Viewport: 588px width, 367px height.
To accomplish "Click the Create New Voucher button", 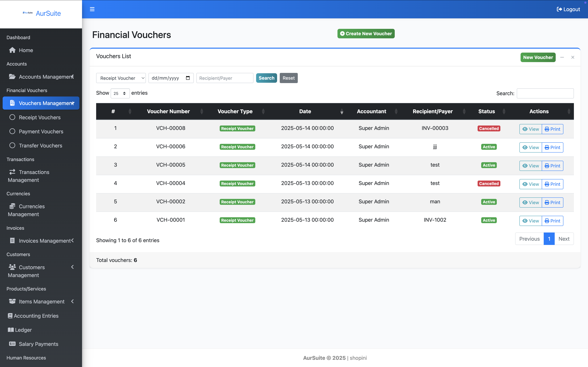I will 366,34.
